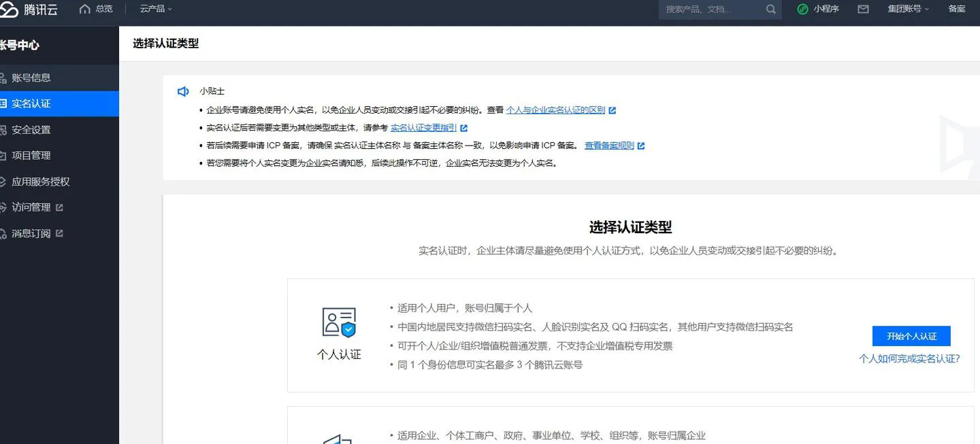Open 个人与企业实名认证的区别 link
The image size is (980, 444).
(x=555, y=110)
